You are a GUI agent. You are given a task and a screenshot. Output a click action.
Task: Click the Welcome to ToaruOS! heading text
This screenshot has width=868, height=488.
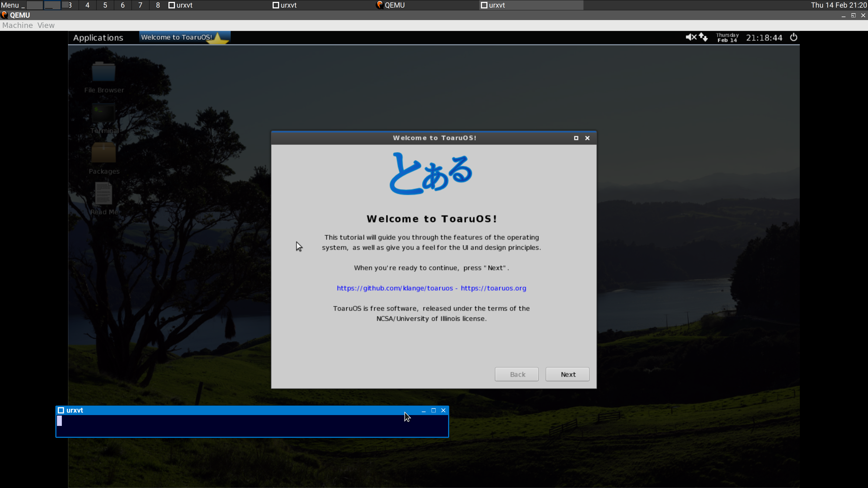pyautogui.click(x=432, y=219)
